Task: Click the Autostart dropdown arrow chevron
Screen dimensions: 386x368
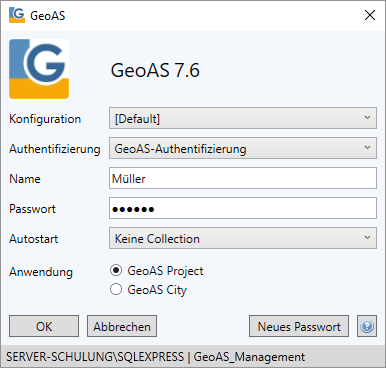Action: tap(367, 238)
